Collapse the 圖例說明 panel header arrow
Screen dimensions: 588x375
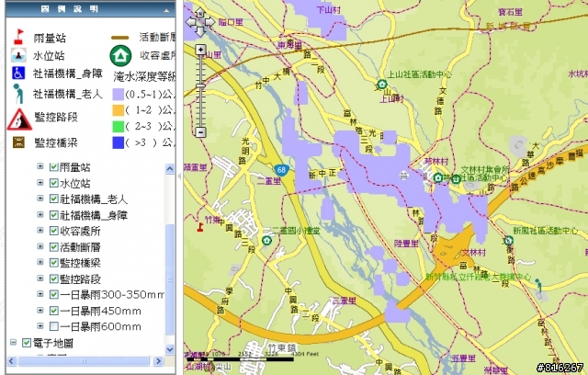click(x=166, y=10)
